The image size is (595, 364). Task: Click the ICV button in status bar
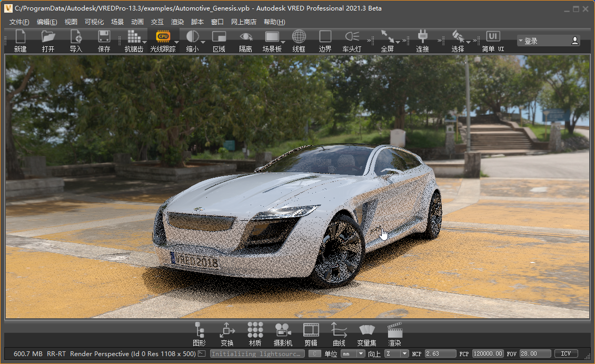566,354
